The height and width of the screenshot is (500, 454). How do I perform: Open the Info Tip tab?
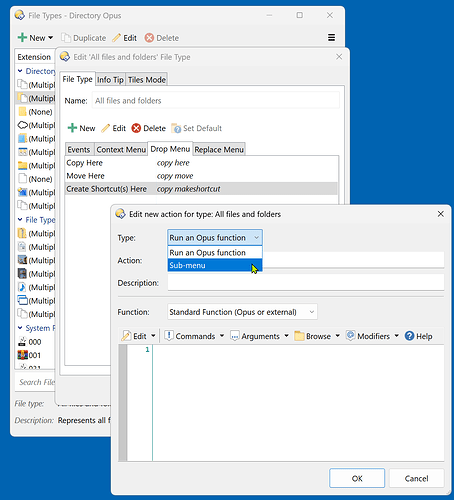coord(110,80)
